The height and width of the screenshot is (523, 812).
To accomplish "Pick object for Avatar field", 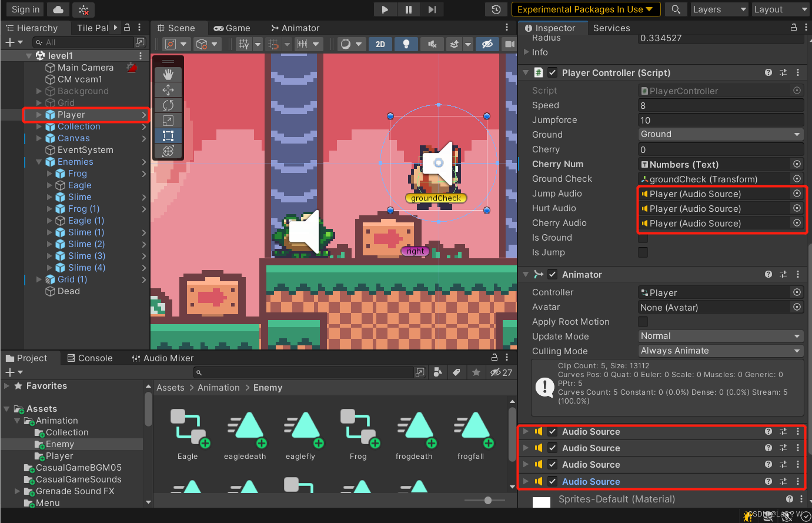I will [797, 307].
